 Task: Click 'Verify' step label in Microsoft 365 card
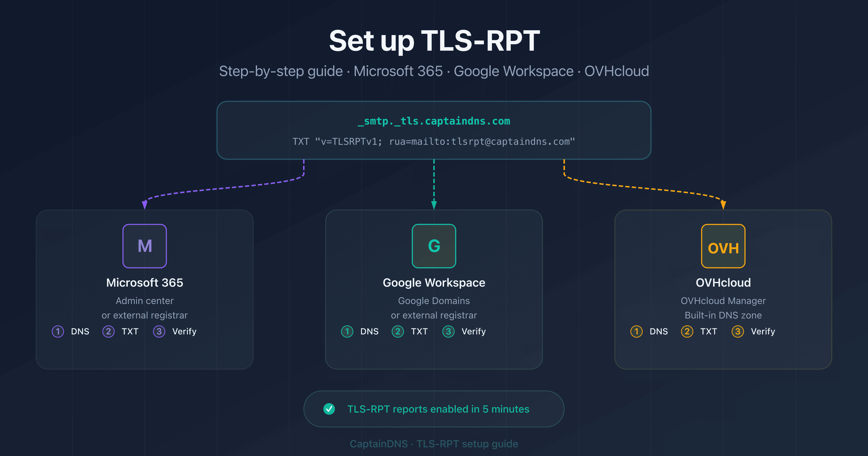(184, 332)
